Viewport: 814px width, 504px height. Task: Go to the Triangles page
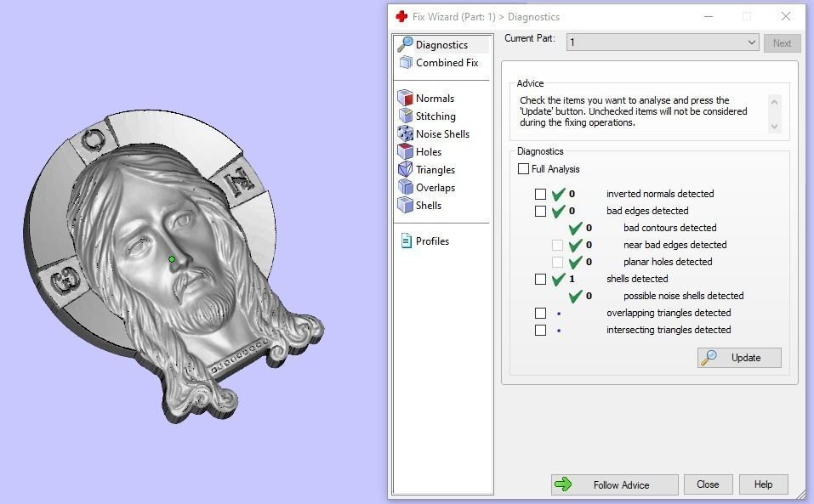coord(435,170)
